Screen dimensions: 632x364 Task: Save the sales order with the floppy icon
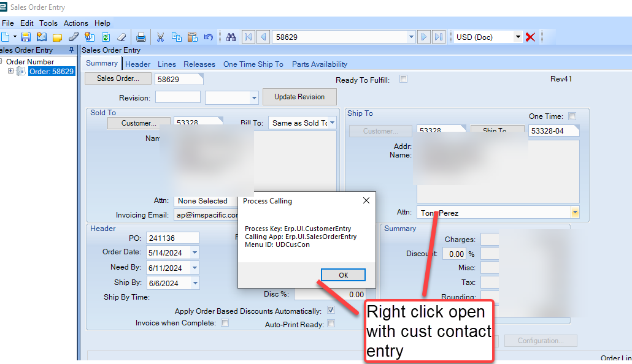click(x=25, y=37)
